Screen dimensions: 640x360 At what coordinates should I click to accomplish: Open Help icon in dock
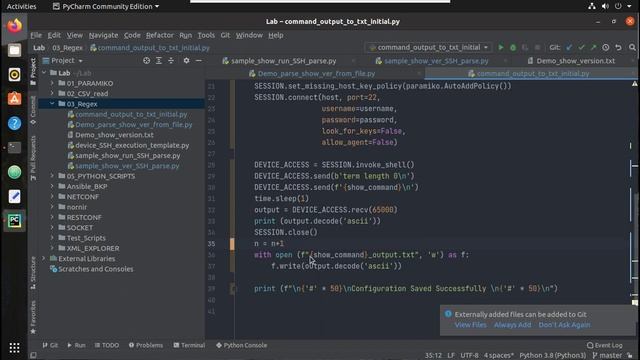click(x=14, y=123)
